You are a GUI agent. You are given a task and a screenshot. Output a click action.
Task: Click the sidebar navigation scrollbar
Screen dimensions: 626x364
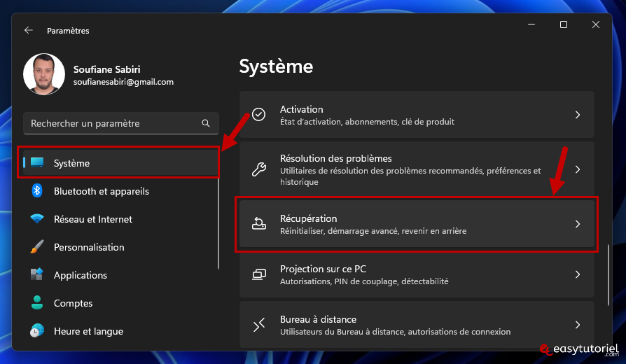pyautogui.click(x=218, y=223)
